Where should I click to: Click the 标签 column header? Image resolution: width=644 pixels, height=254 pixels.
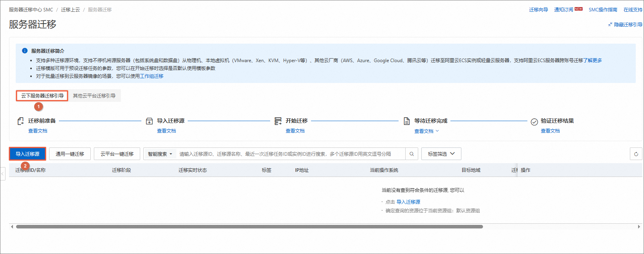coord(267,170)
